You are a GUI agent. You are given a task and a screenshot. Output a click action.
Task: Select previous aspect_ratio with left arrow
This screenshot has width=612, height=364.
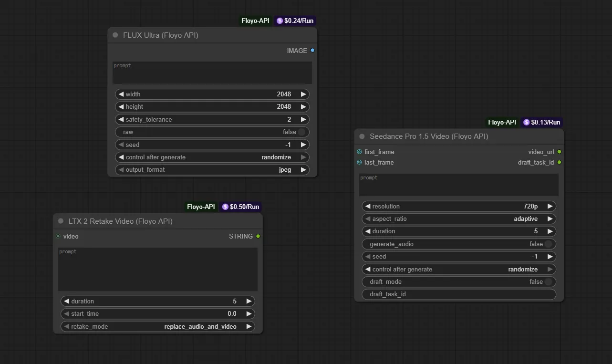pyautogui.click(x=368, y=218)
